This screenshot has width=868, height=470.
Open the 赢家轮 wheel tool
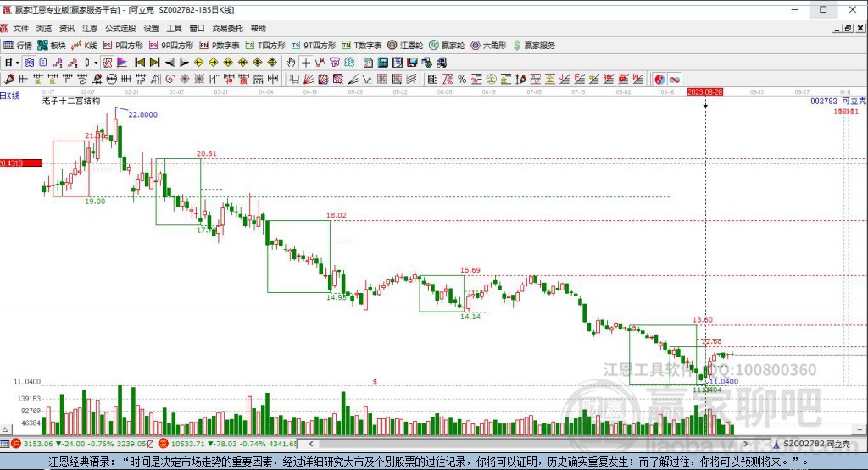click(x=447, y=46)
